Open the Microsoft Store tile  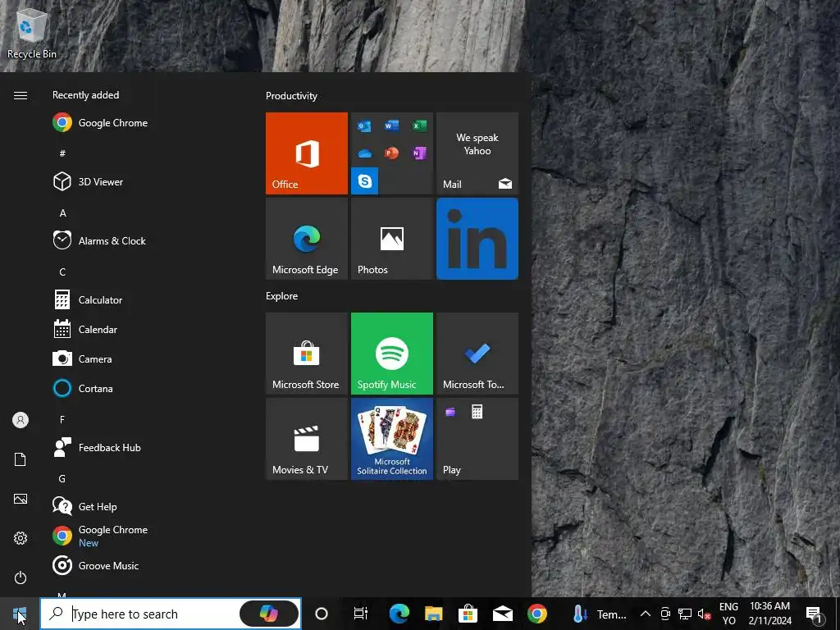pyautogui.click(x=307, y=354)
